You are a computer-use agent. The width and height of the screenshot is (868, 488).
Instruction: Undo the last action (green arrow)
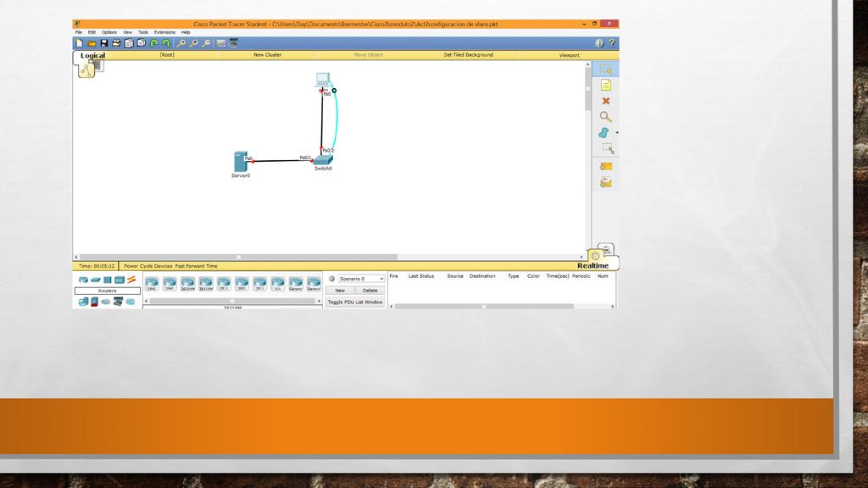(154, 43)
